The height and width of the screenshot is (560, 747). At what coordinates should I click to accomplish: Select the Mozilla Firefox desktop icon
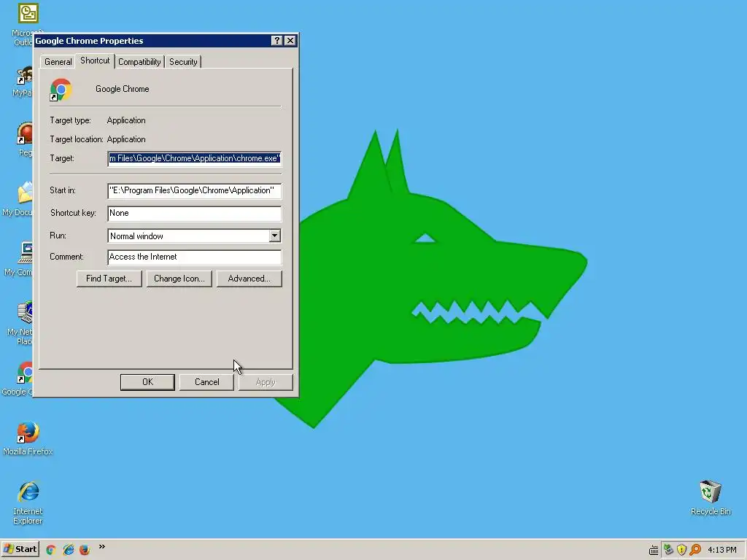28,432
